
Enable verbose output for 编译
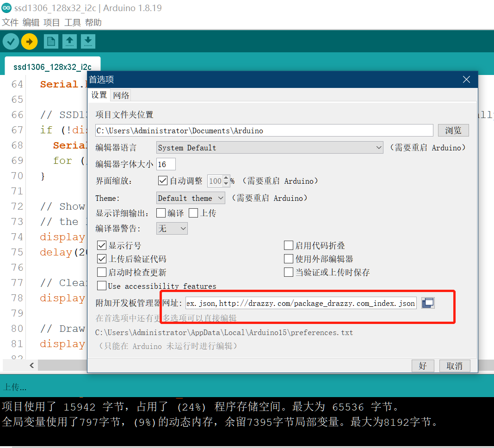click(161, 213)
